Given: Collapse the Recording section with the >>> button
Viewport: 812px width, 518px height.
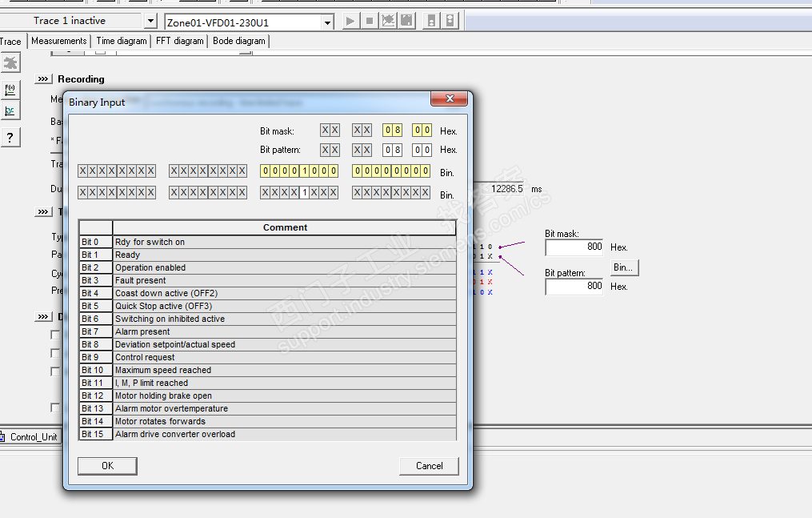Looking at the screenshot, I should [x=43, y=79].
